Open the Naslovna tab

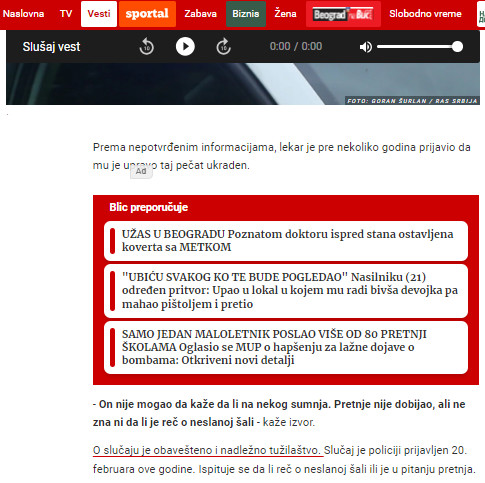tap(23, 14)
